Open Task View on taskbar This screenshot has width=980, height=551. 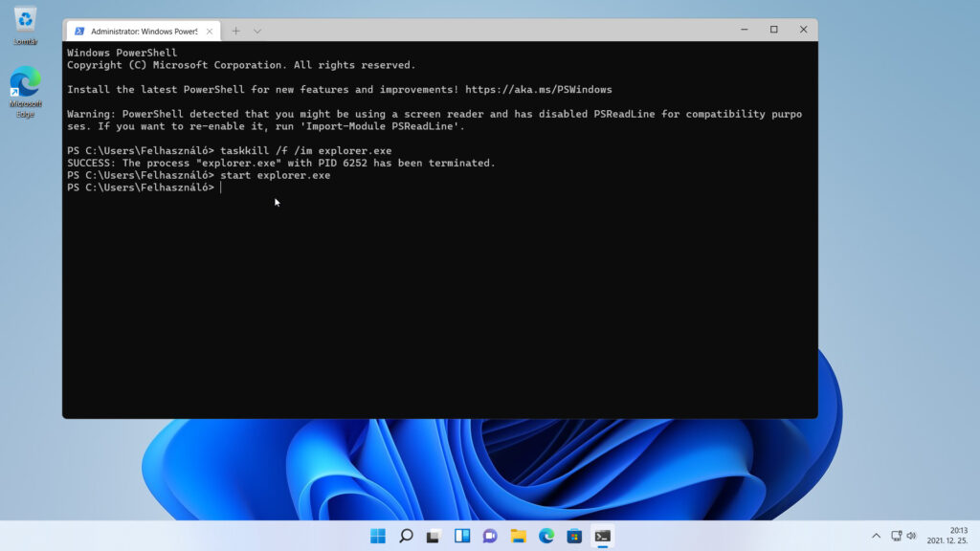434,536
